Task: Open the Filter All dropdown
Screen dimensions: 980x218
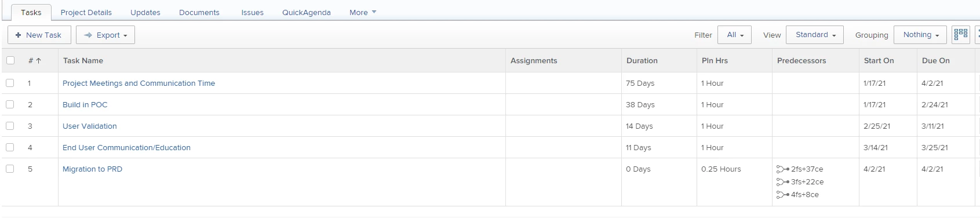Action: coord(734,35)
